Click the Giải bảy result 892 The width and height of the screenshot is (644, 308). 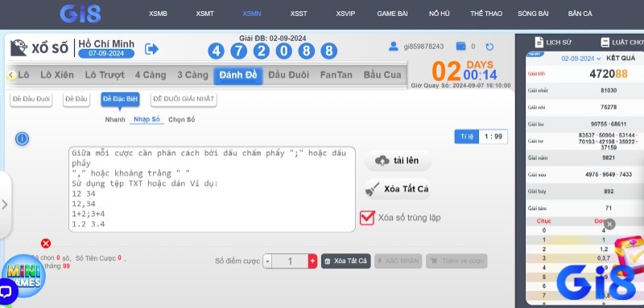pos(609,191)
